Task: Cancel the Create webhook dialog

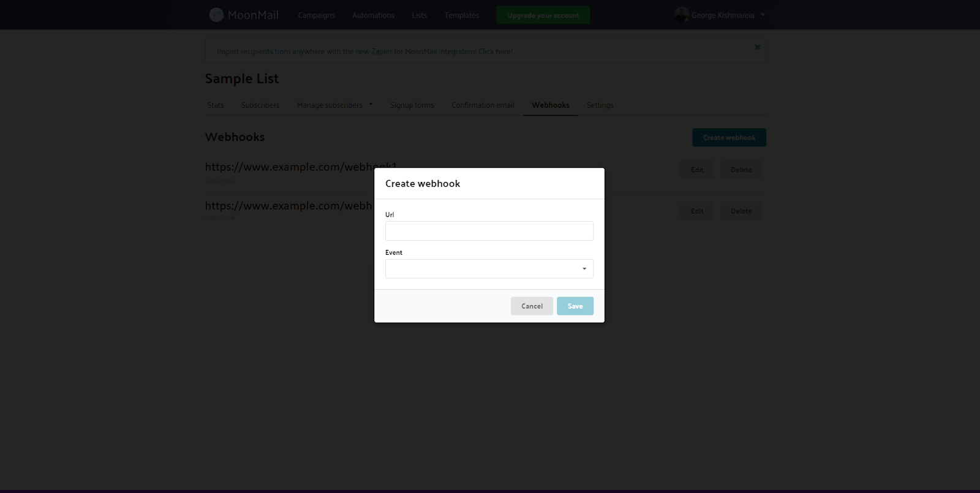Action: pyautogui.click(x=532, y=306)
